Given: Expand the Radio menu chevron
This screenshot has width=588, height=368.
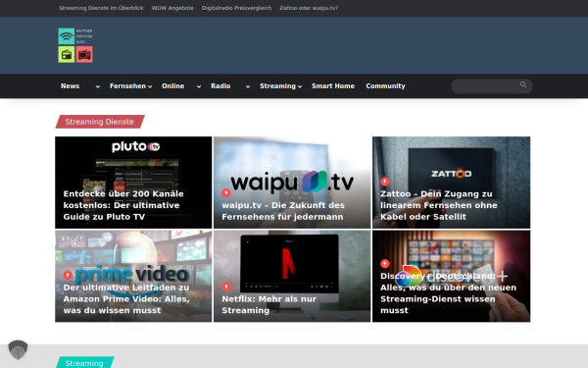Looking at the screenshot, I should tap(248, 86).
